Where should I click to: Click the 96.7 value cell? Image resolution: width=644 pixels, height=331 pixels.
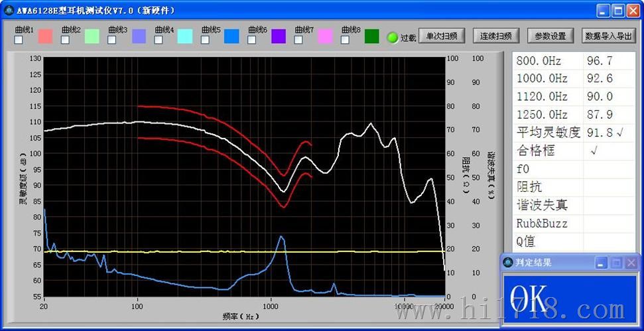tap(600, 61)
